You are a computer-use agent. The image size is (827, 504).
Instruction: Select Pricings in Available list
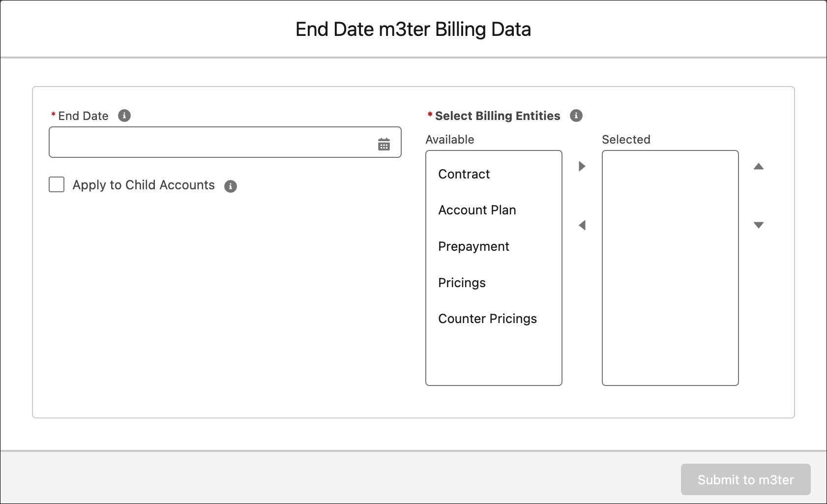point(494,283)
